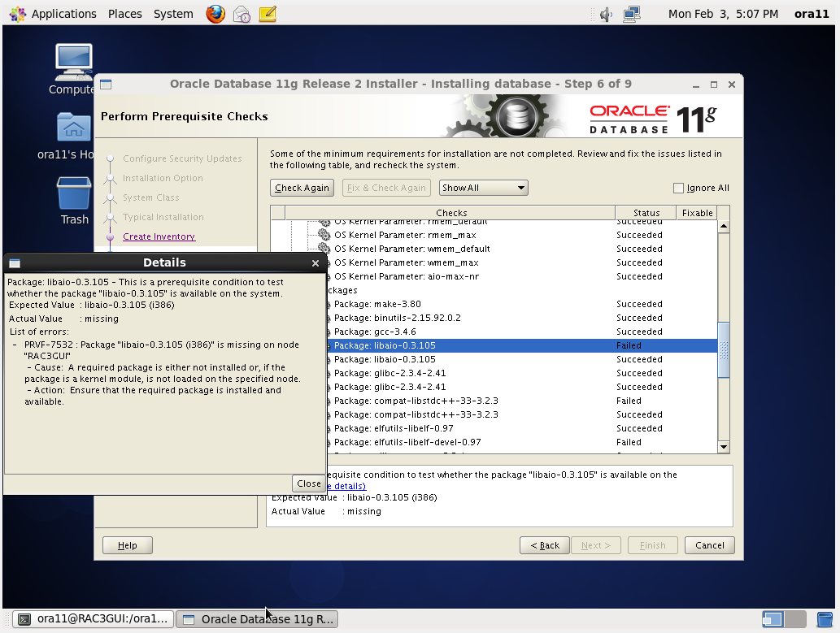Click System Class step
The width and height of the screenshot is (840, 633).
pyautogui.click(x=151, y=197)
